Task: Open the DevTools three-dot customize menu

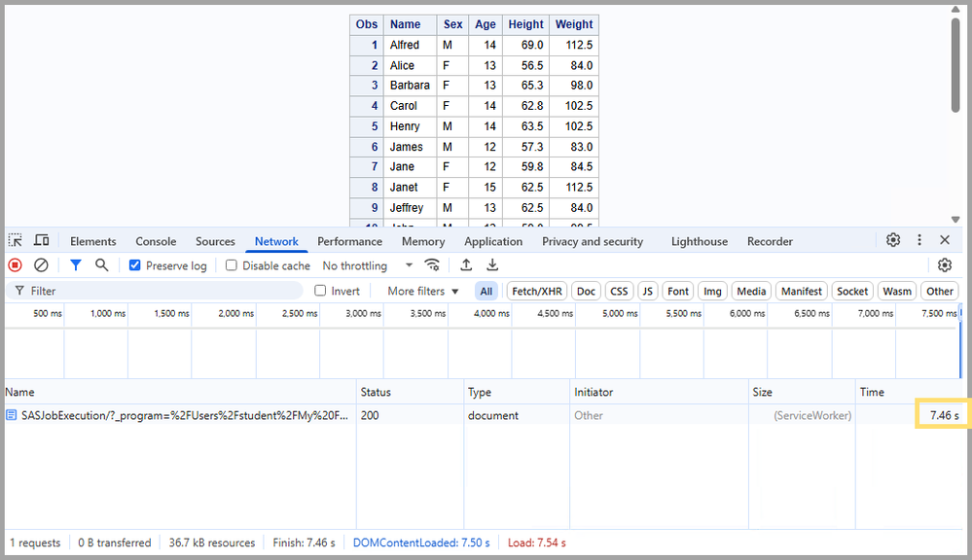Action: (919, 240)
